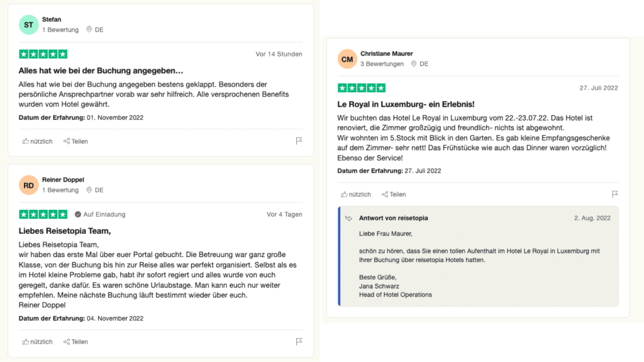Open the Reiner Doppel profile name link

point(64,180)
